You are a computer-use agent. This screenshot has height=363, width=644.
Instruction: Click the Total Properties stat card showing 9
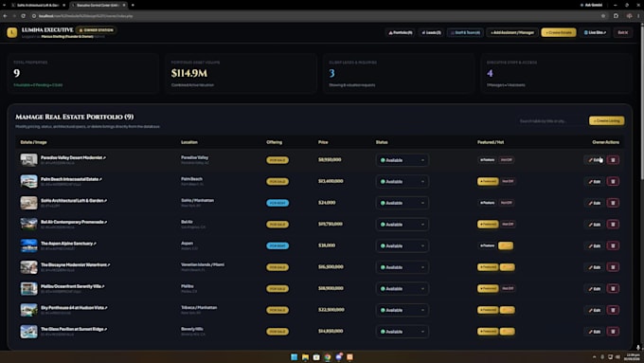point(83,73)
